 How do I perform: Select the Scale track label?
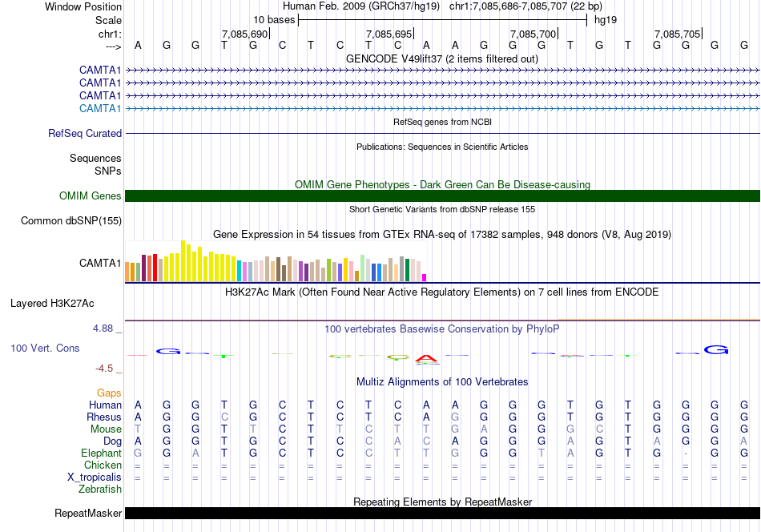[x=108, y=20]
